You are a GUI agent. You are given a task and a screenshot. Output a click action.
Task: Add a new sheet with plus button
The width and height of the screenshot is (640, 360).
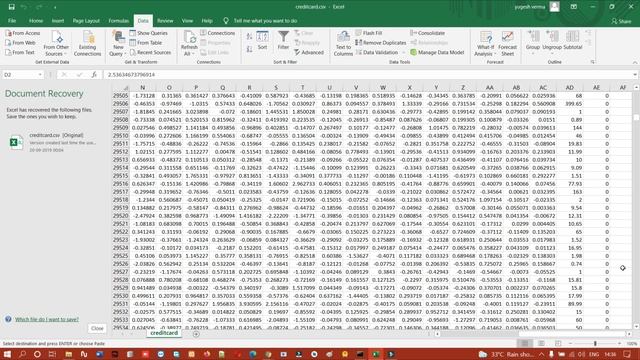pos(196,334)
